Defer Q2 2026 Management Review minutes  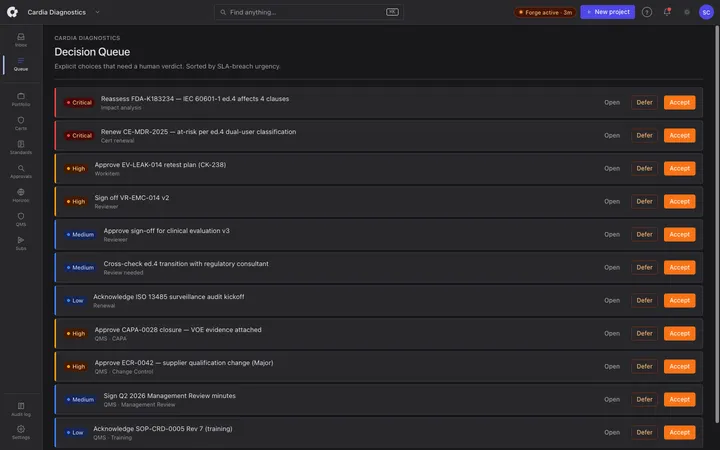[x=644, y=399]
